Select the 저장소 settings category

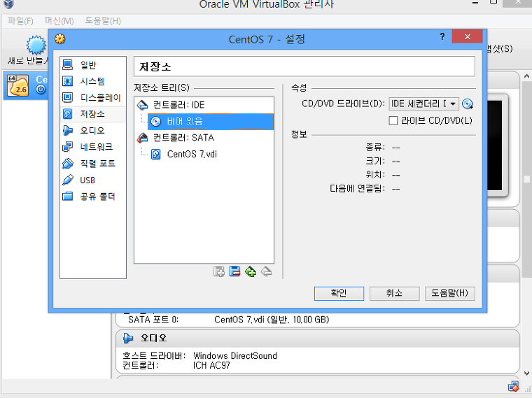pos(92,114)
